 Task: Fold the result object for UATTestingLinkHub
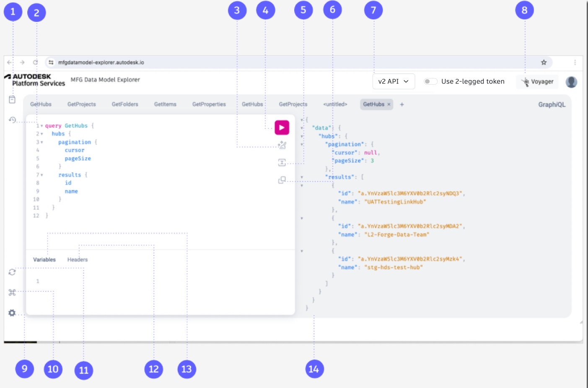click(x=302, y=185)
